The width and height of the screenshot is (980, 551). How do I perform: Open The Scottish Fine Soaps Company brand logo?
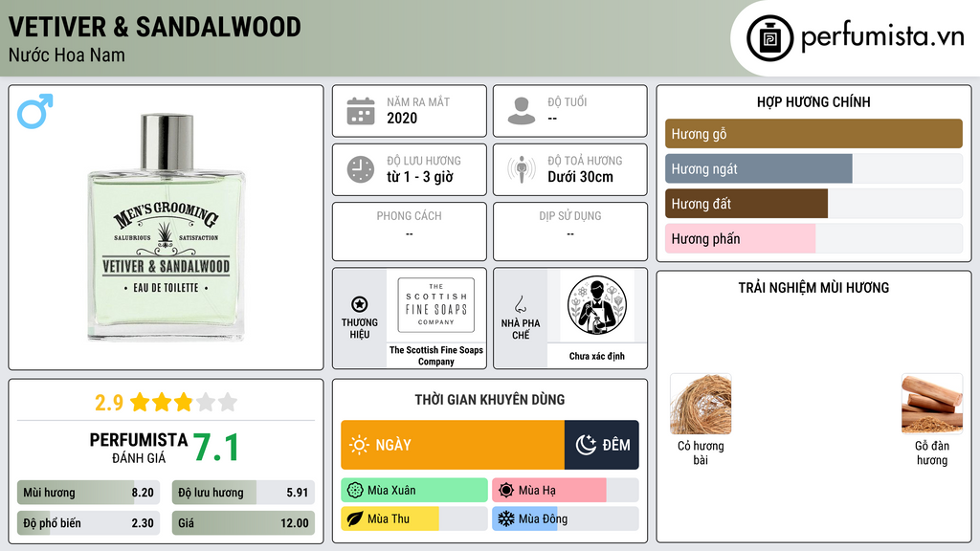[436, 305]
